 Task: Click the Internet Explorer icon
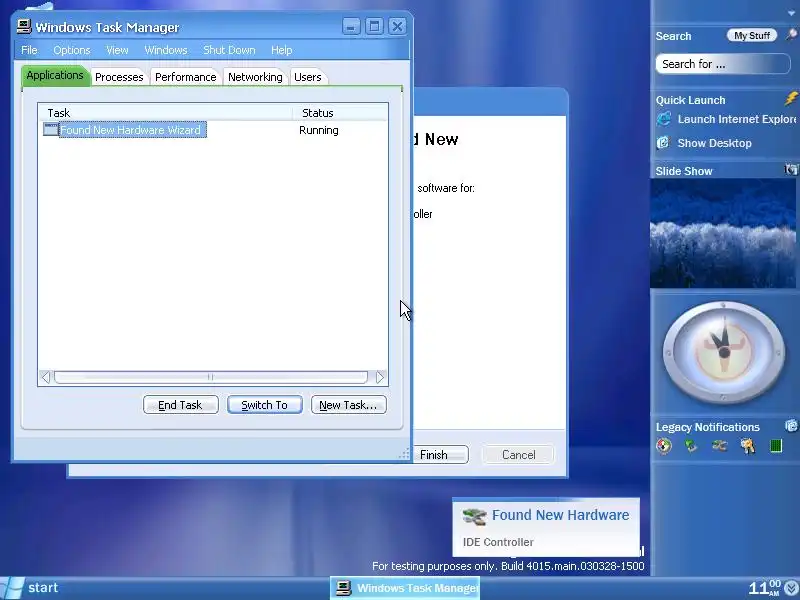[x=664, y=119]
